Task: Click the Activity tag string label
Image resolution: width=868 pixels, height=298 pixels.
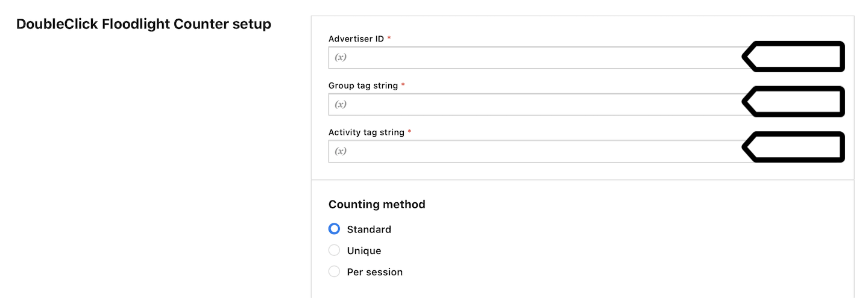Action: [x=366, y=132]
